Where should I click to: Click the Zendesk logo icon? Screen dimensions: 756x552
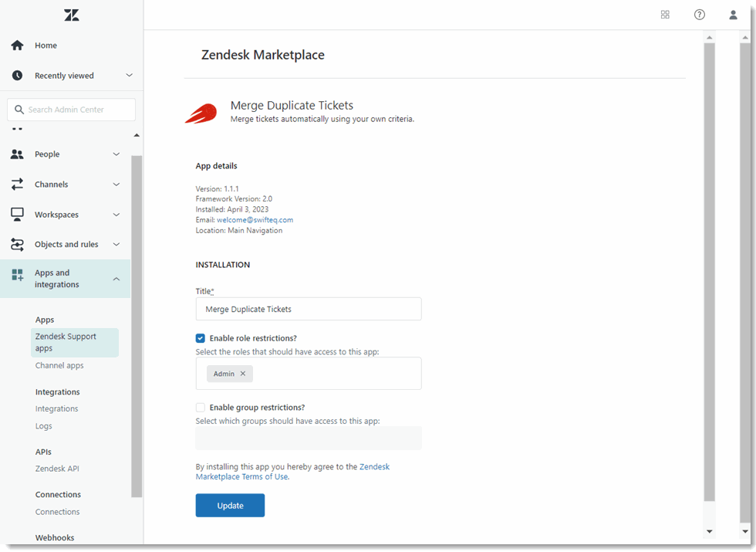[x=71, y=15]
